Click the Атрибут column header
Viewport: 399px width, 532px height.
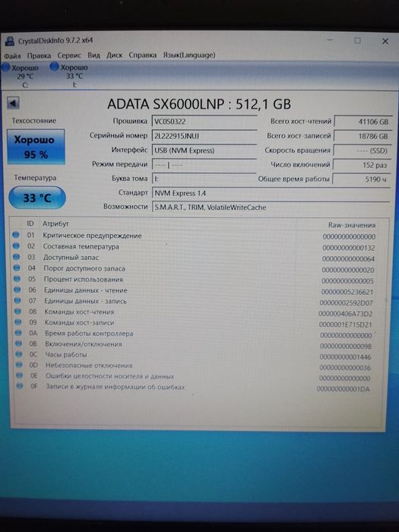click(x=55, y=223)
